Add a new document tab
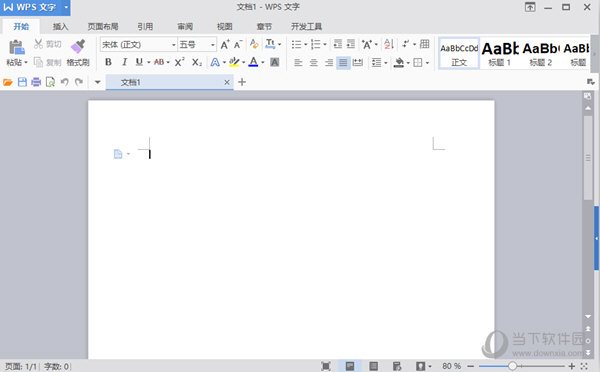The height and width of the screenshot is (372, 600). pos(242,82)
